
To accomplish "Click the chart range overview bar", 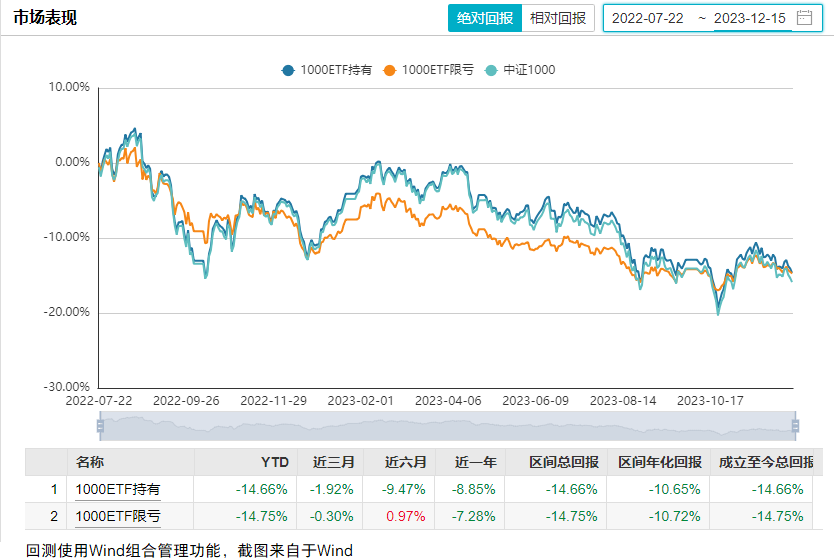I will (x=448, y=426).
